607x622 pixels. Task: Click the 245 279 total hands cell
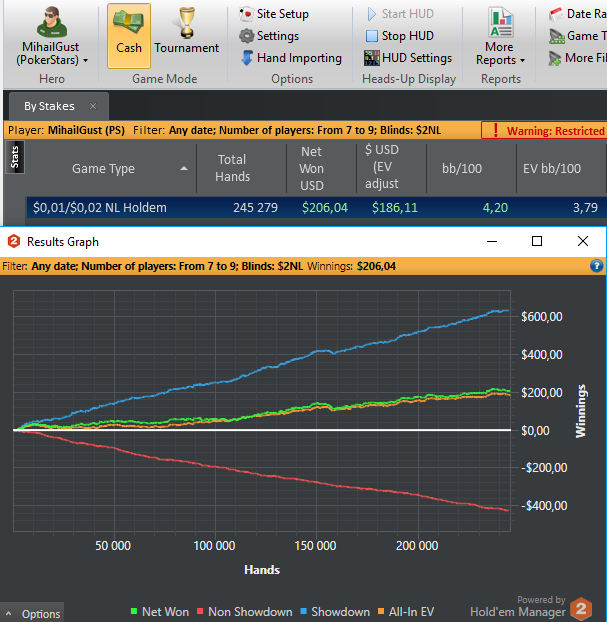point(255,207)
